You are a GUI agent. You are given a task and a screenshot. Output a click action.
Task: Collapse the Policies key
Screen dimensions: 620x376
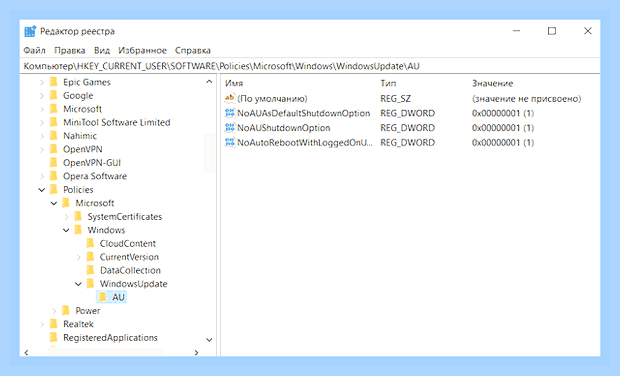(42, 190)
